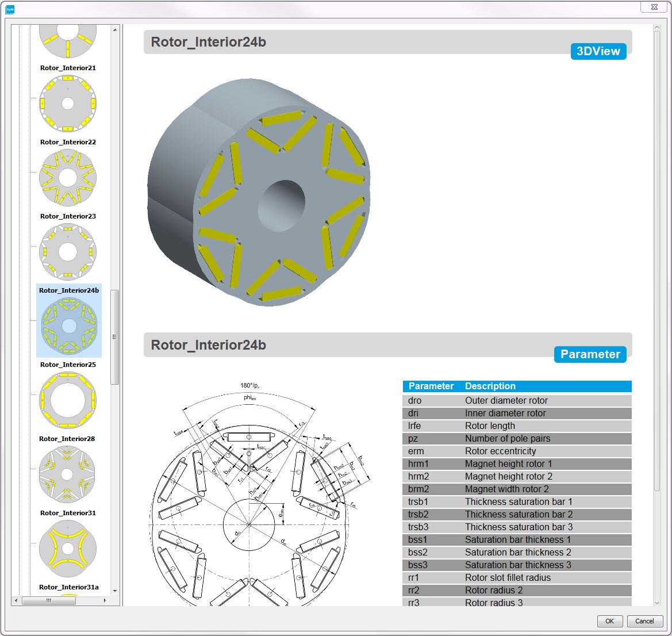Select the Rotor_Interior22 thumbnail
The height and width of the screenshot is (636, 672).
[x=68, y=178]
